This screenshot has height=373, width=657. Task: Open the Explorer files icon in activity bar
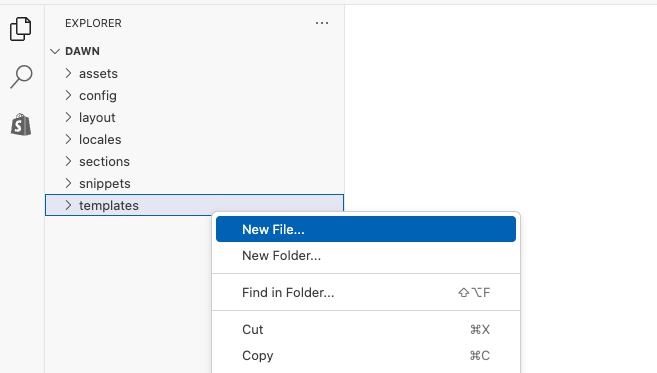21,29
